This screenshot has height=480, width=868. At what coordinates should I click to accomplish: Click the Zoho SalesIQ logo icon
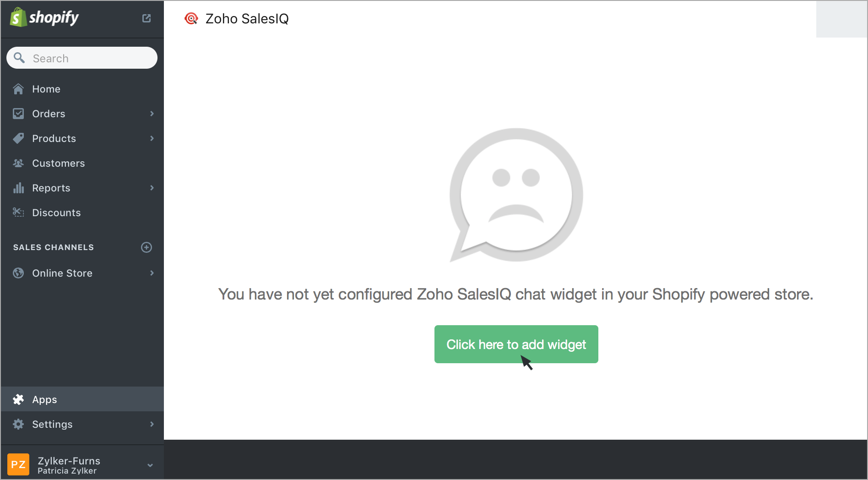click(x=191, y=19)
